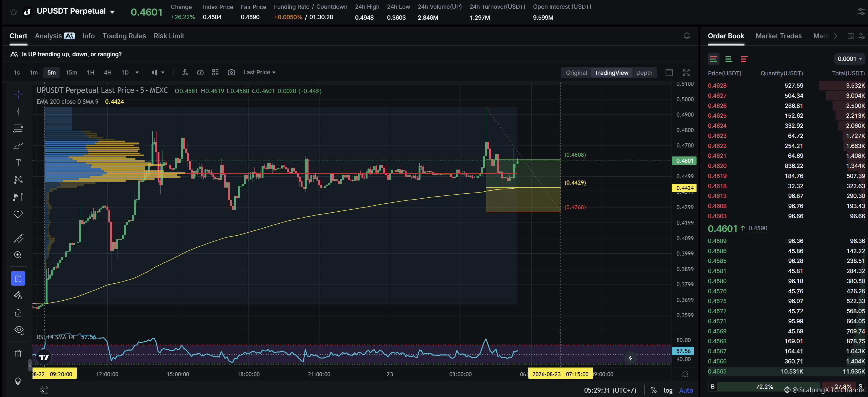Select the 4H timeframe
Image resolution: width=868 pixels, height=397 pixels.
(x=108, y=72)
